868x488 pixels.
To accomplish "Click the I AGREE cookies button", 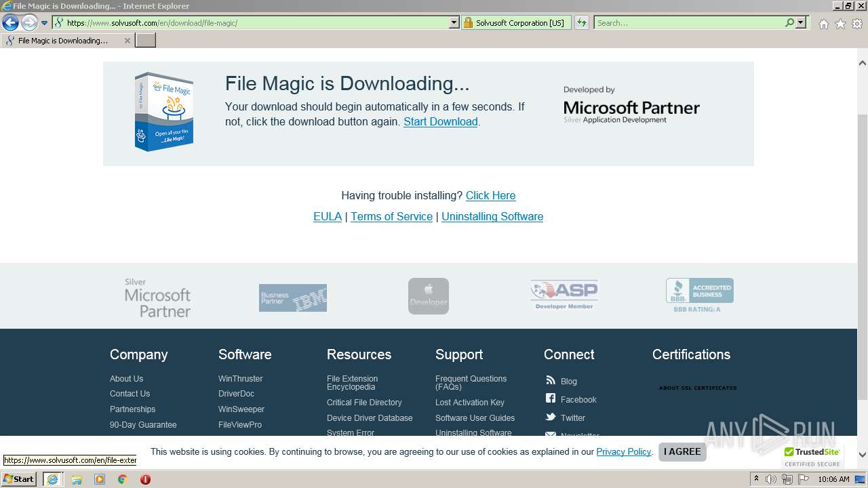I will (682, 452).
